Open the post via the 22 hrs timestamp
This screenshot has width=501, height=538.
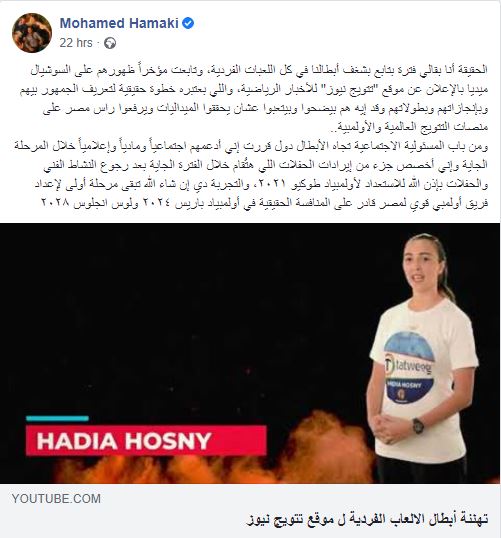(76, 43)
